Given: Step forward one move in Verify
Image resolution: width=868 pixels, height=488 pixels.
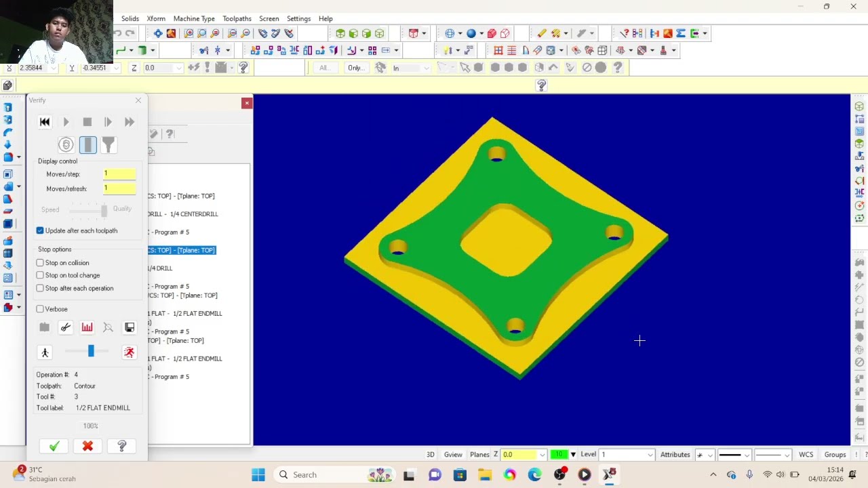Looking at the screenshot, I should (x=108, y=122).
